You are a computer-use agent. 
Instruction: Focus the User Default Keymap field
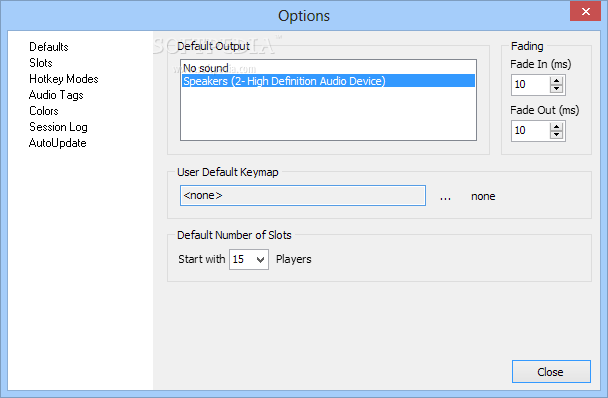(303, 196)
